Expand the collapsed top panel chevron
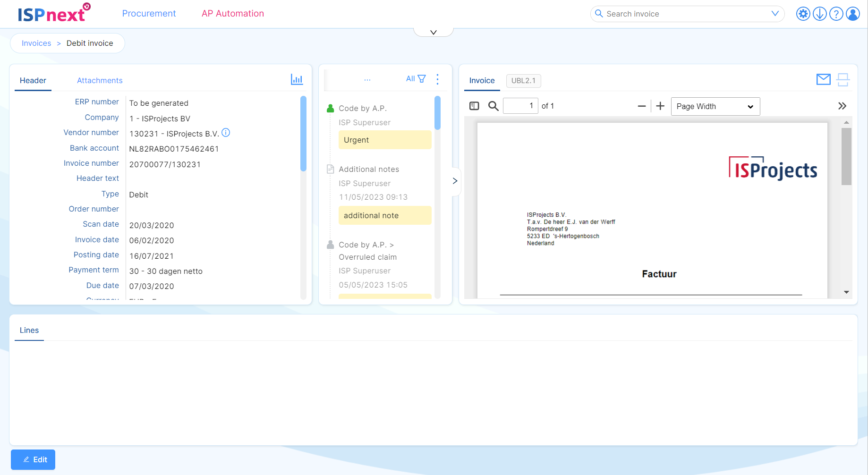The image size is (868, 475). click(x=434, y=32)
